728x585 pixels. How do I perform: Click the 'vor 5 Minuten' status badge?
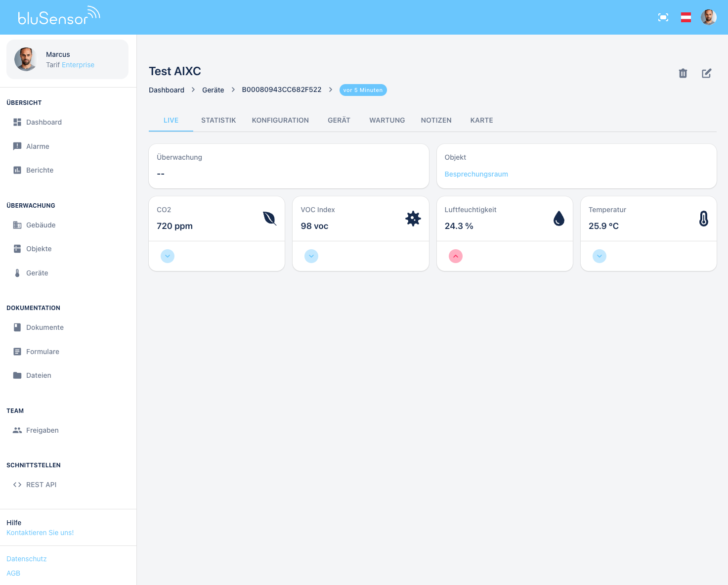(363, 90)
